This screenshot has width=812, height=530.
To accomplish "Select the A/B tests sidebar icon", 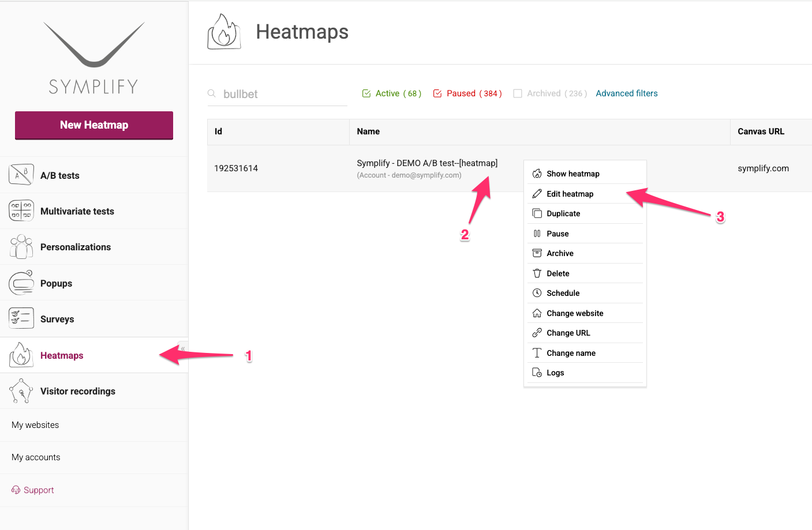I will coord(21,174).
